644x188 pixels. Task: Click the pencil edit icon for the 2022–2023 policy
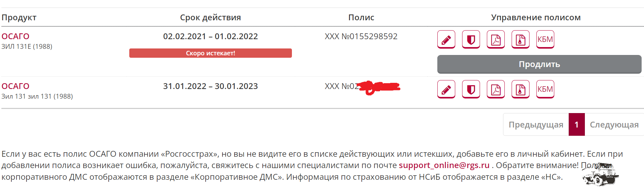click(446, 89)
